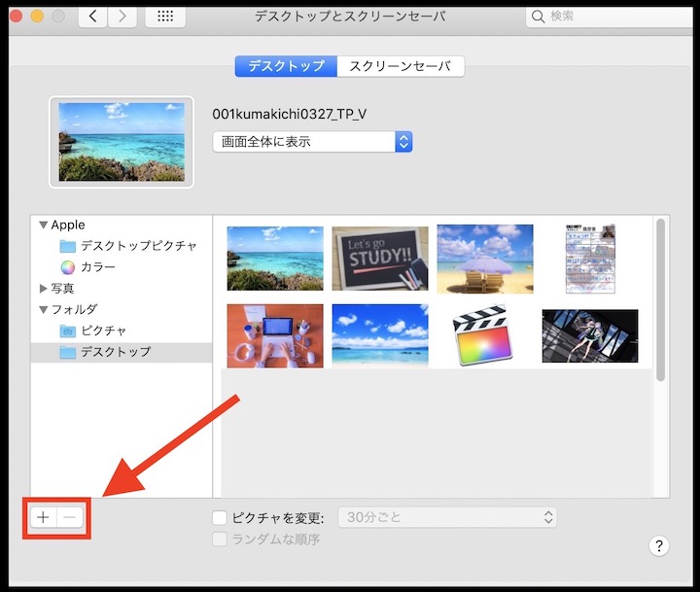
Task: Select the blue sky beach horizon thumbnail
Action: (x=380, y=336)
